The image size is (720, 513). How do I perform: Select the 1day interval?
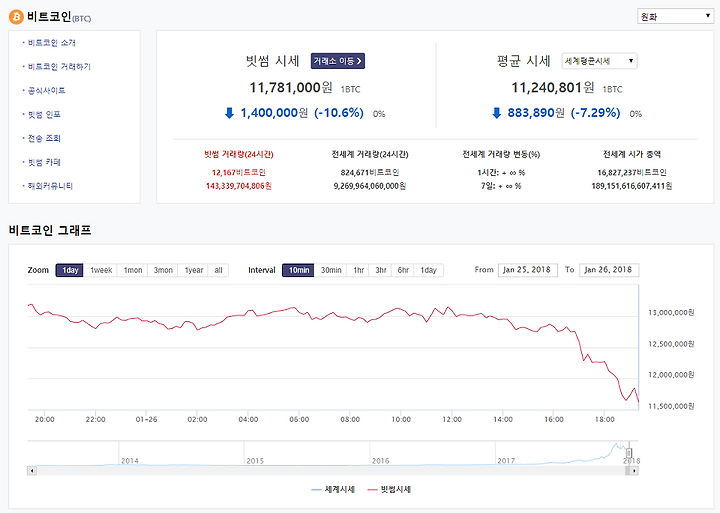point(428,270)
